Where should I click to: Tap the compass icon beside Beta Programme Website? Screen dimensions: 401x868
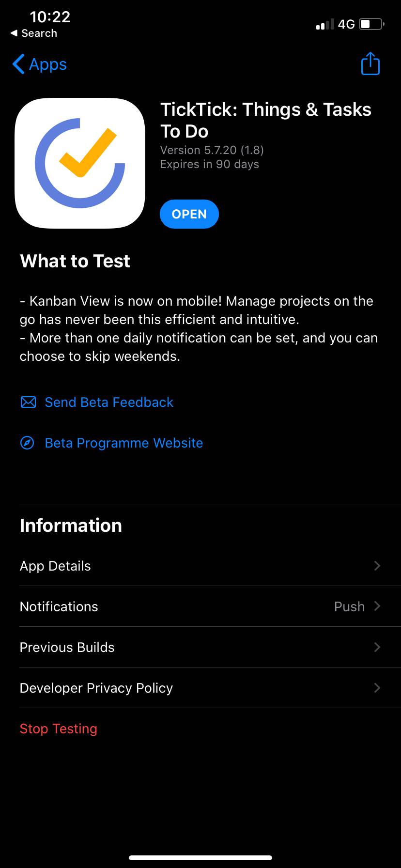(28, 442)
